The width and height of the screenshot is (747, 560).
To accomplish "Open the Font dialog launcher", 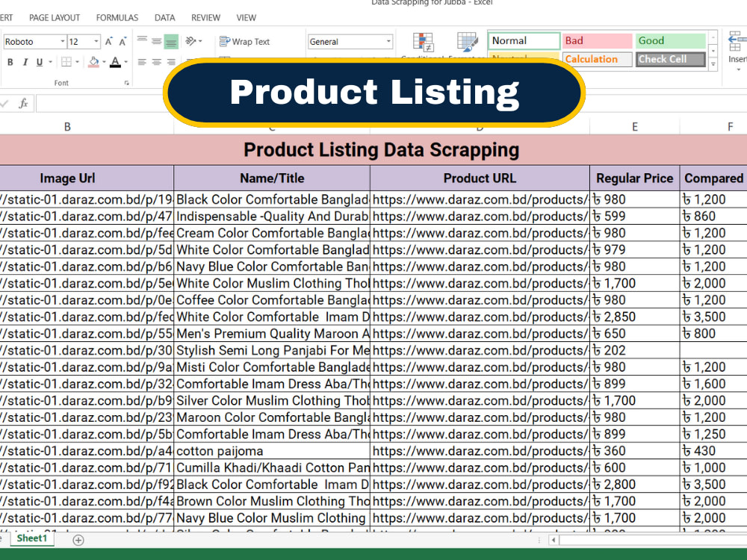I will coord(127,83).
